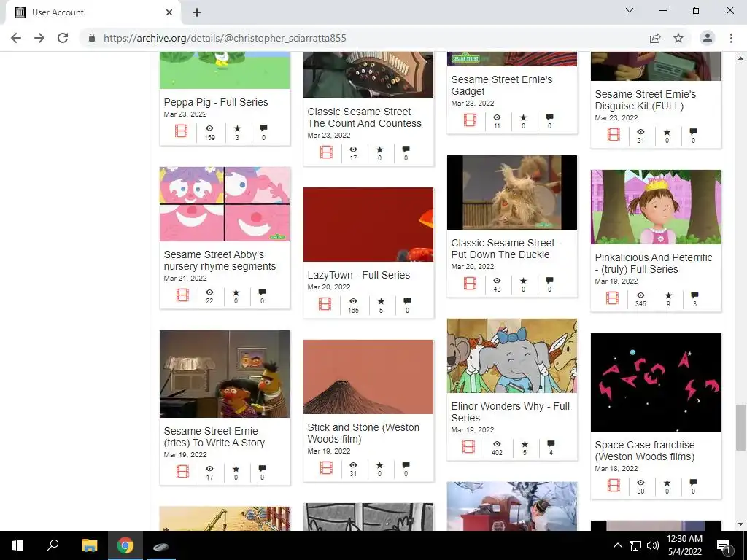Screen dimensions: 747x560
Task: Click Pinkalicious girl with crown thumbnail
Action: tap(656, 206)
